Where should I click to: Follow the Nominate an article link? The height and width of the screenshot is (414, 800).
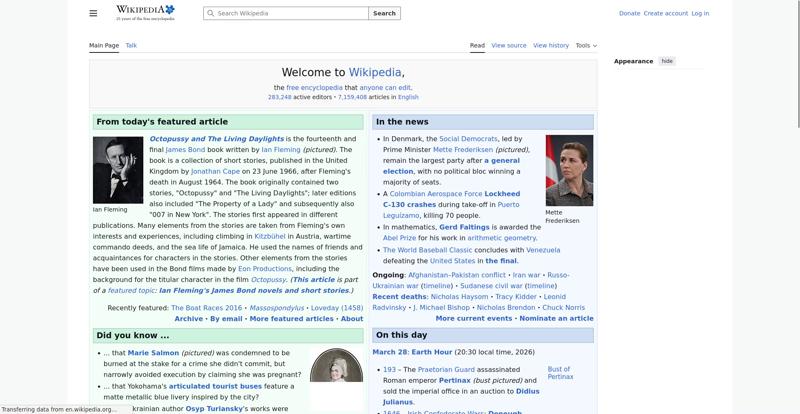[x=556, y=318]
